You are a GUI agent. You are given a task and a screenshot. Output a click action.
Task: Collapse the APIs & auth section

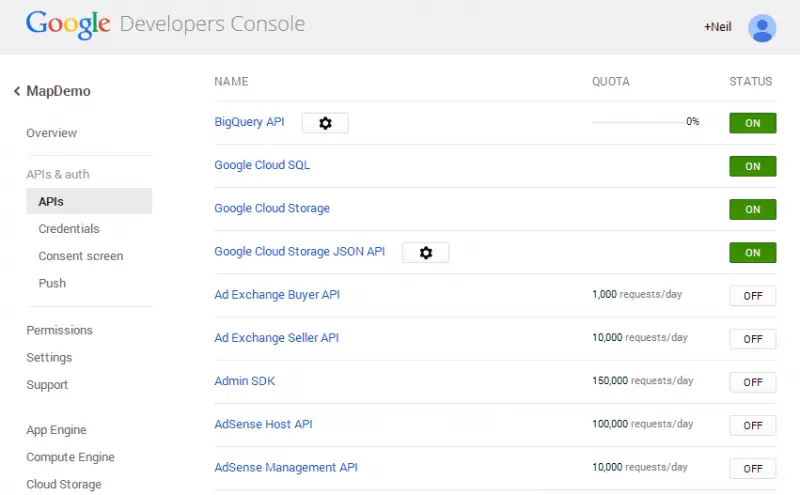(58, 174)
